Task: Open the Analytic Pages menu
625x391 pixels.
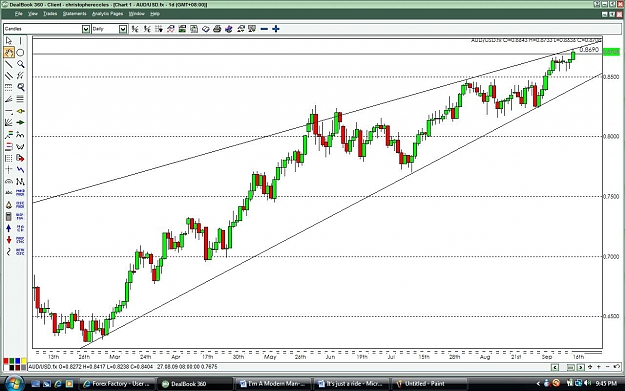Action: coord(108,14)
